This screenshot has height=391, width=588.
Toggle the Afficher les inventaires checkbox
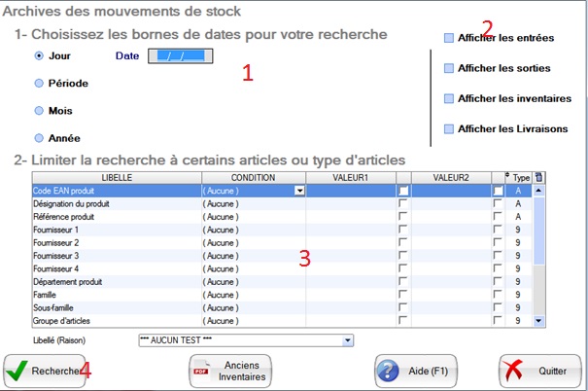click(x=448, y=98)
